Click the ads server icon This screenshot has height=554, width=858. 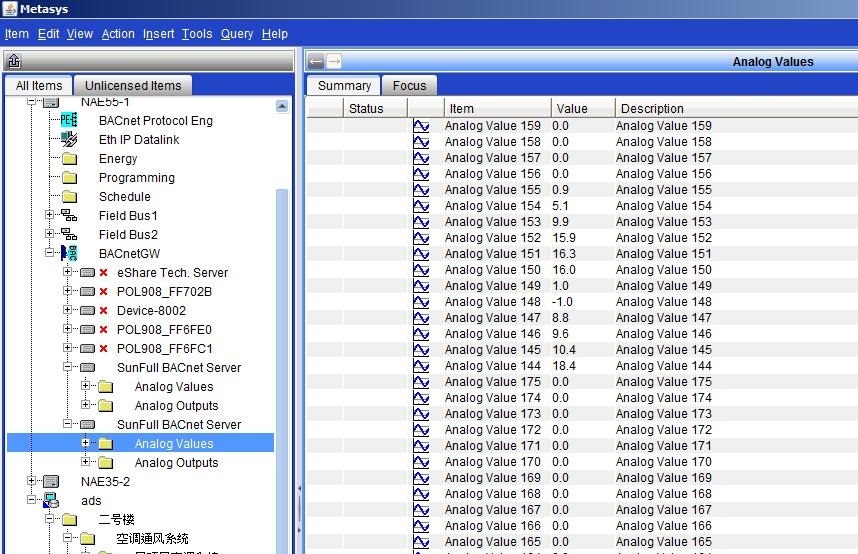click(51, 500)
